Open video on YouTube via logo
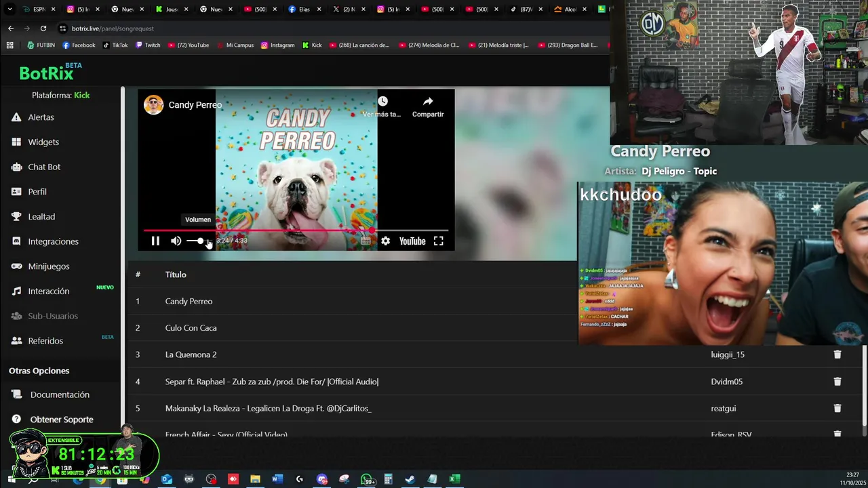868x488 pixels. pos(412,241)
